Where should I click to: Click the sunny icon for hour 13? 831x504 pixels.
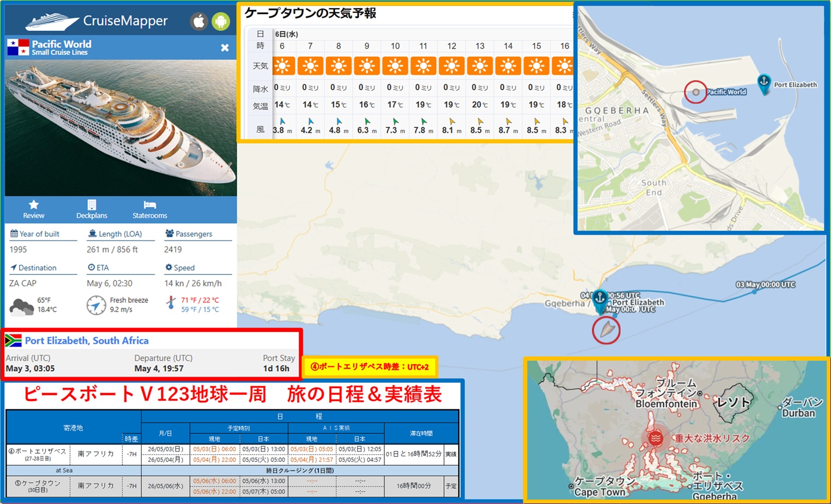click(479, 66)
